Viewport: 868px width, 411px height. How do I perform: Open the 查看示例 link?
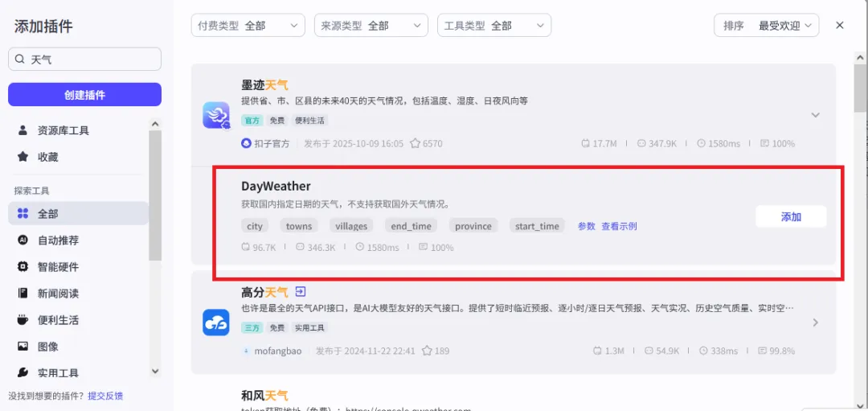coord(619,226)
